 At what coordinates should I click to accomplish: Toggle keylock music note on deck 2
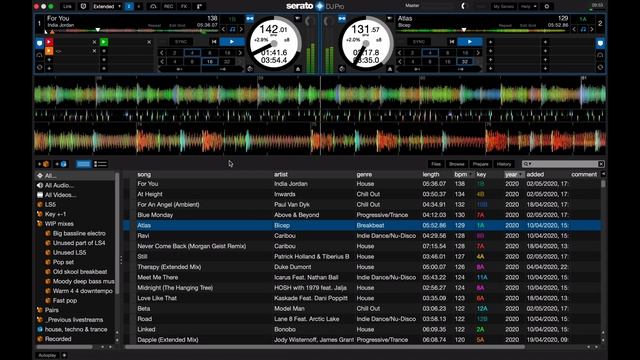(583, 29)
